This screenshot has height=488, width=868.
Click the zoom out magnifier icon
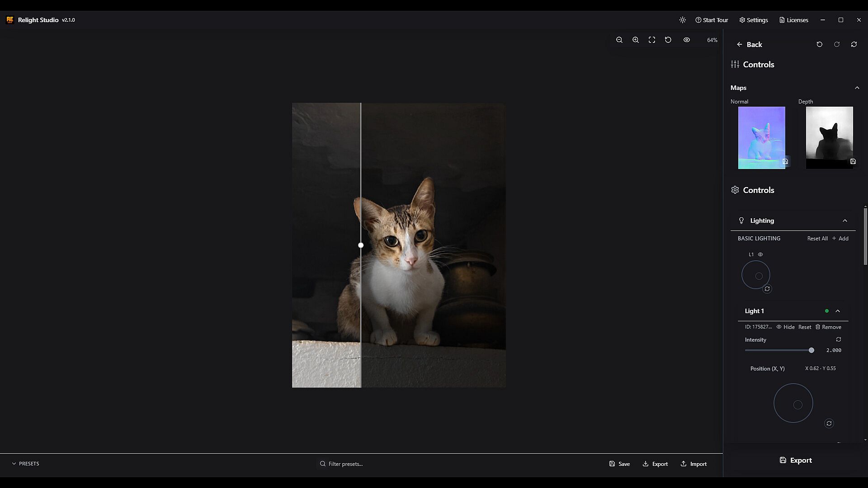pyautogui.click(x=619, y=40)
